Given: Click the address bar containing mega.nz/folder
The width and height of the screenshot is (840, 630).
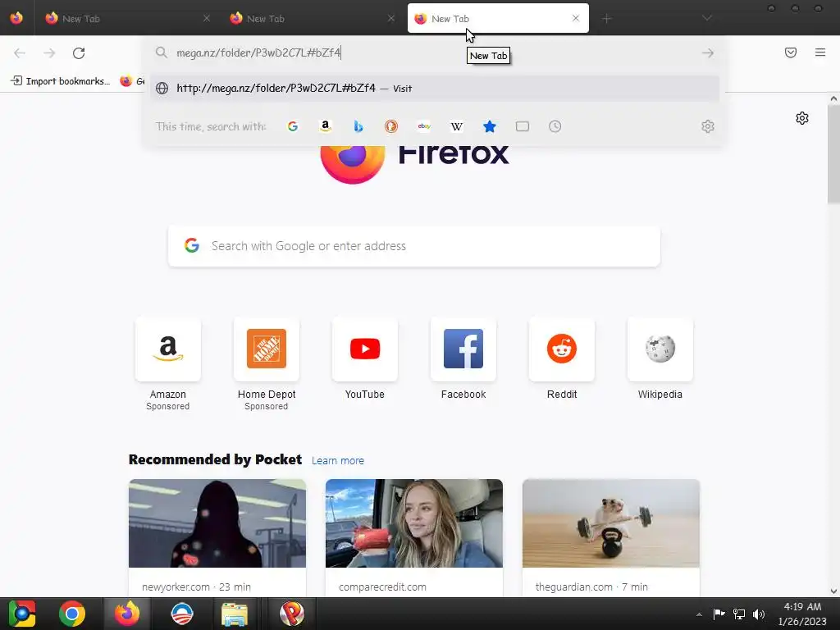Looking at the screenshot, I should (434, 52).
